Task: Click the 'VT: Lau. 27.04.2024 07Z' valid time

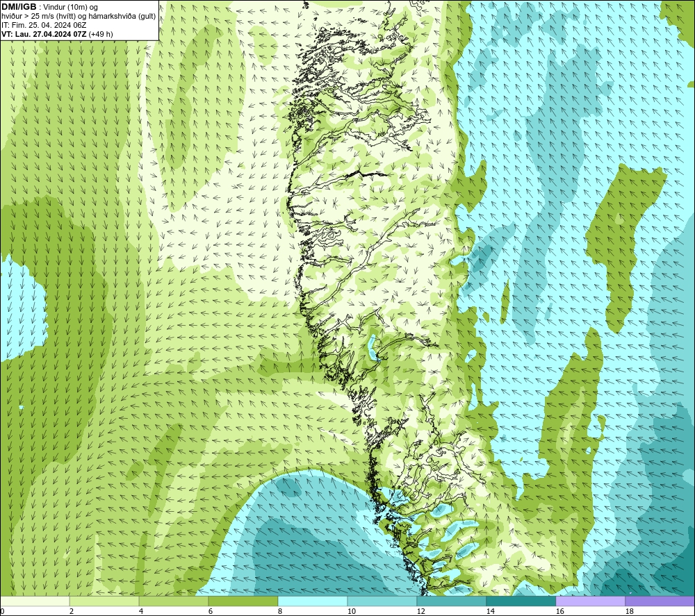Action: click(x=44, y=34)
